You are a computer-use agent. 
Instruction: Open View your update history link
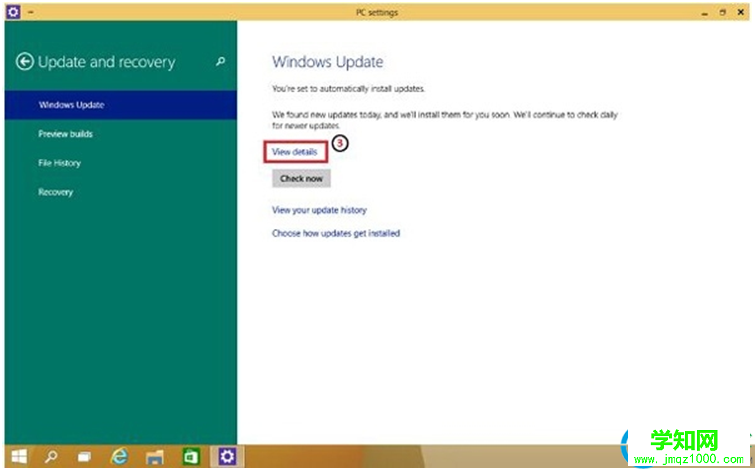(x=319, y=210)
